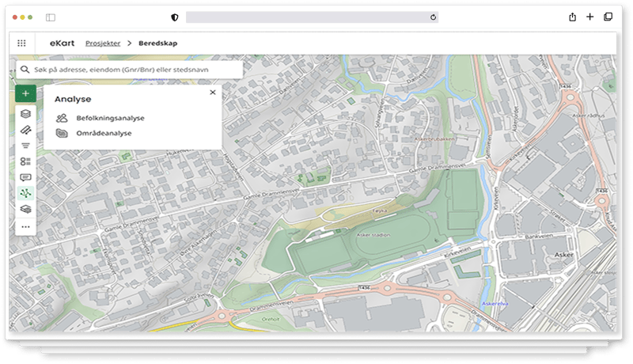Toggle the browser sidebar panel icon

pyautogui.click(x=51, y=17)
